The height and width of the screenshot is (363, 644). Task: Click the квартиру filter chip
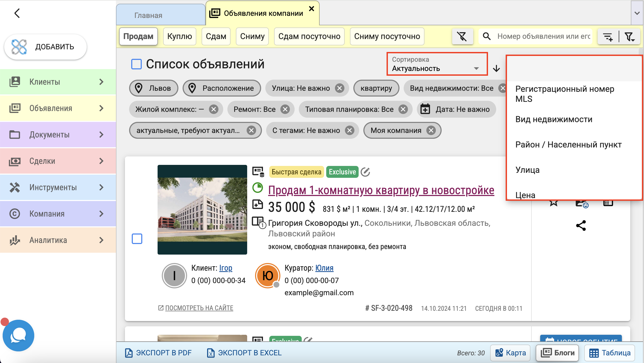pyautogui.click(x=376, y=88)
